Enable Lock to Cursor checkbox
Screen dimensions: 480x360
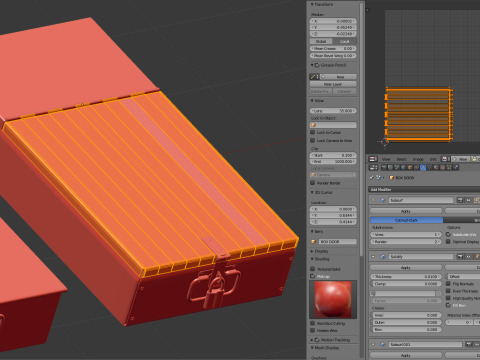click(x=313, y=132)
